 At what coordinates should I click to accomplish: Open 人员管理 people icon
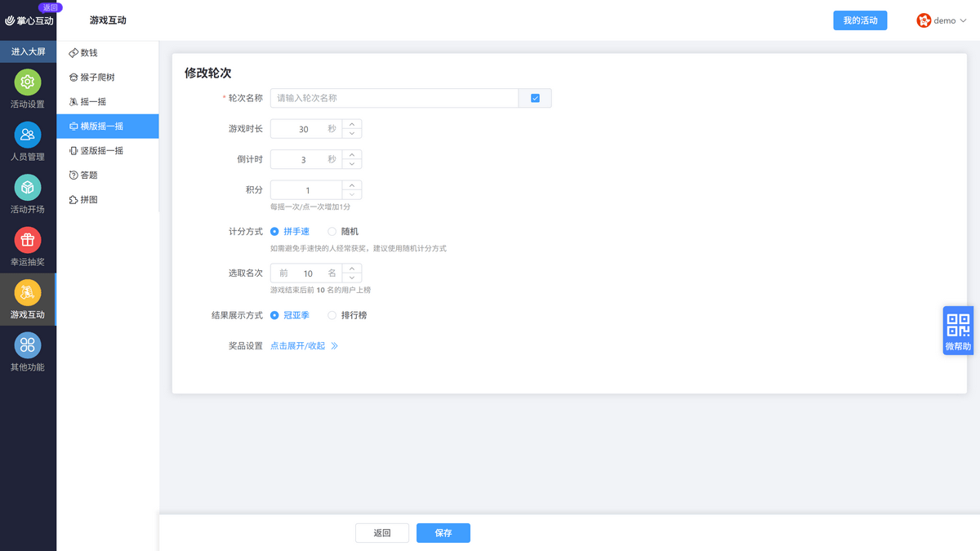28,135
